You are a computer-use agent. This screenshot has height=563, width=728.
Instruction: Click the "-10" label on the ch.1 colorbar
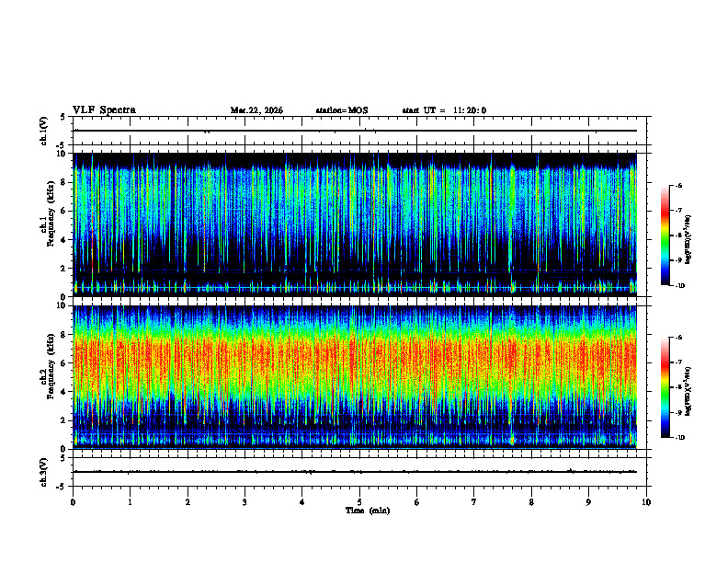pyautogui.click(x=679, y=286)
